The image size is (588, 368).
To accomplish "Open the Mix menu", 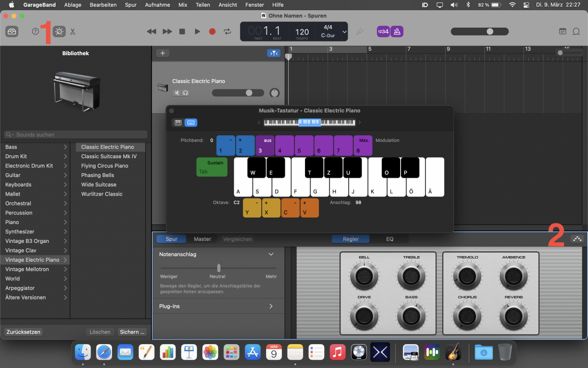I will pyautogui.click(x=183, y=5).
